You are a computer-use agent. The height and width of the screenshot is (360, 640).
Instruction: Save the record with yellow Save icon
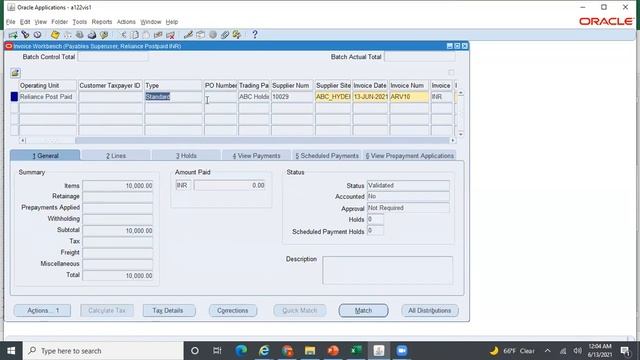pyautogui.click(x=55, y=35)
